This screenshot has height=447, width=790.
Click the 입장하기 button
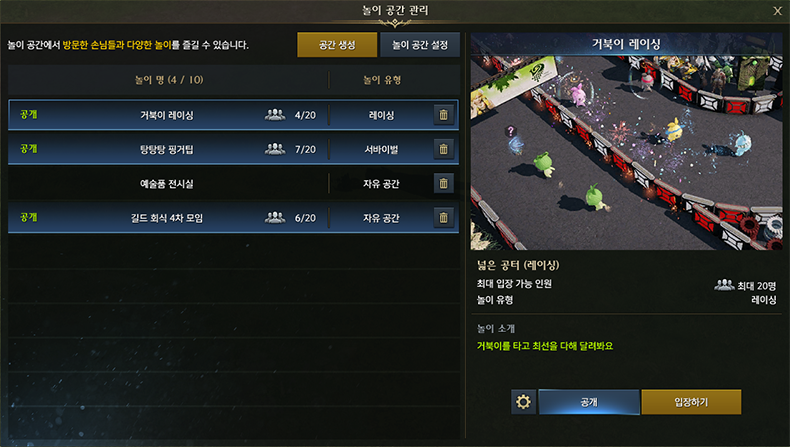coord(691,402)
